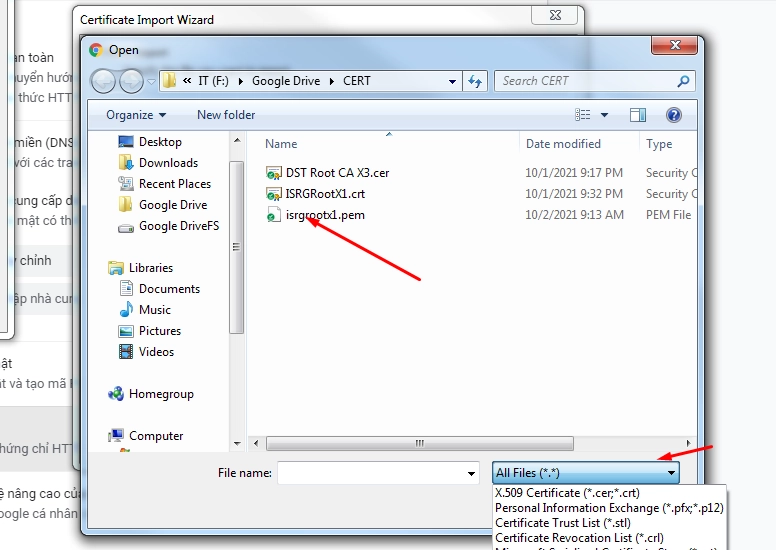Click the change view icon
This screenshot has height=550, width=776.
[x=584, y=115]
